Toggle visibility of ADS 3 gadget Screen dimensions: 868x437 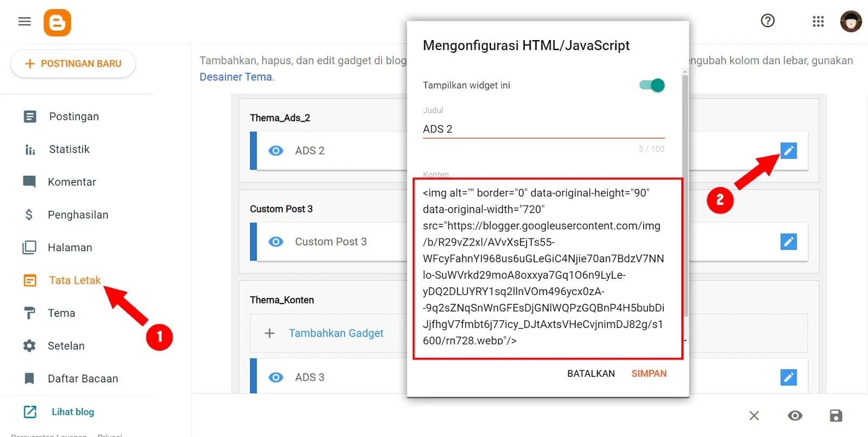click(276, 377)
